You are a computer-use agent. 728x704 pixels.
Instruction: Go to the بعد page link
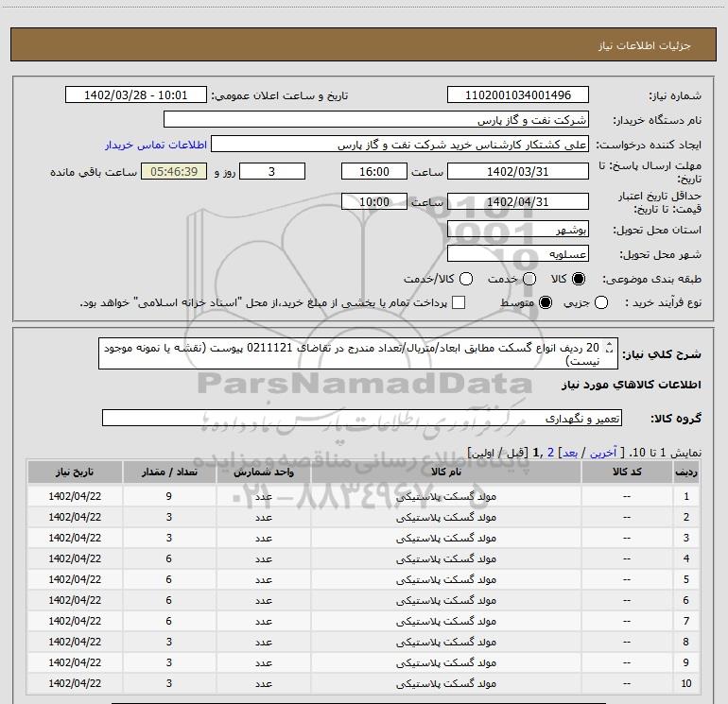pos(570,453)
